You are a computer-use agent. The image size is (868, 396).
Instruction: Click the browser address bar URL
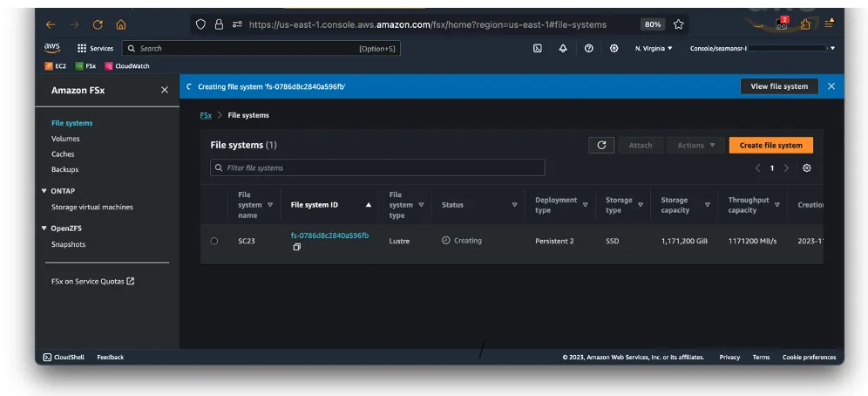(427, 24)
